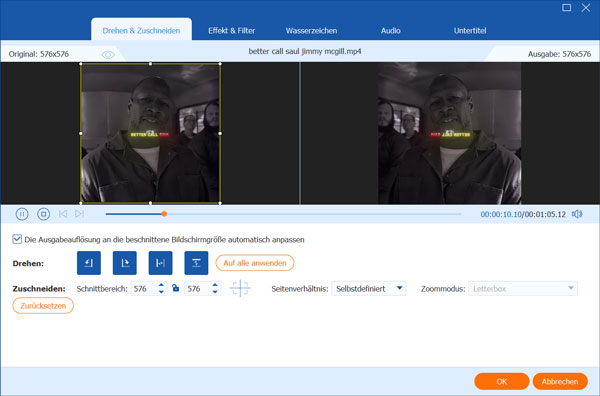Click the top-left crop handle

pos(81,64)
